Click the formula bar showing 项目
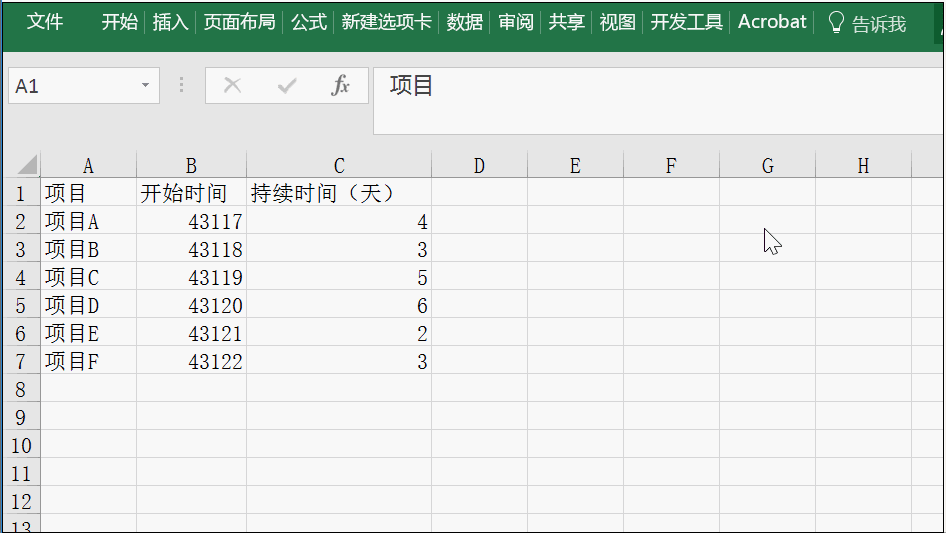 click(658, 101)
